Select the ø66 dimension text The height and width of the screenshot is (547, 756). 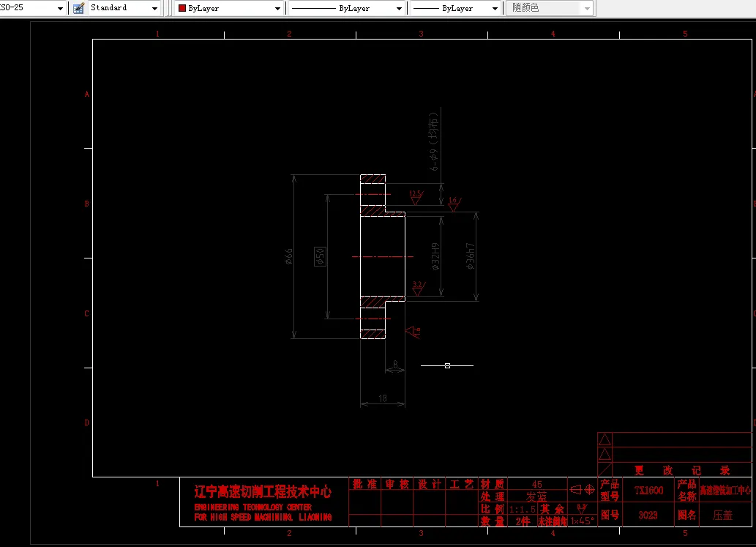pyautogui.click(x=288, y=256)
